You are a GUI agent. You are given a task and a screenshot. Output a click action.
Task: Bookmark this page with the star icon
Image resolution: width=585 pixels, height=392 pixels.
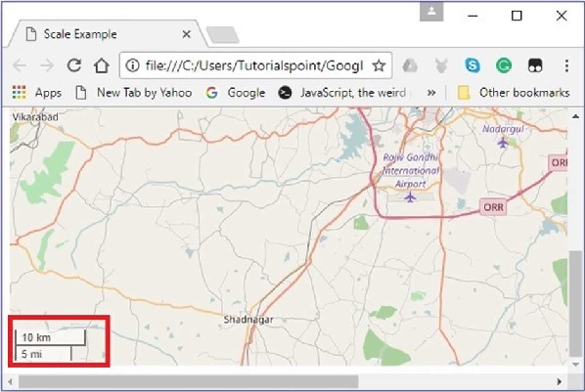click(x=379, y=65)
